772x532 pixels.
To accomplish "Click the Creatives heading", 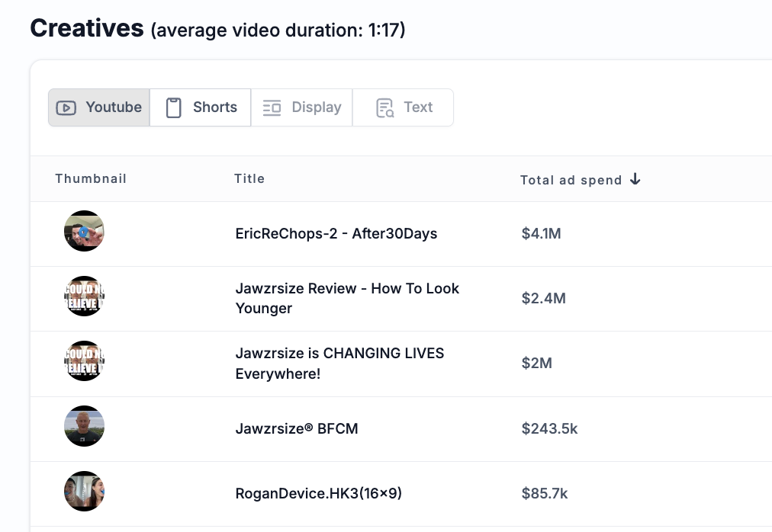I will coord(87,28).
